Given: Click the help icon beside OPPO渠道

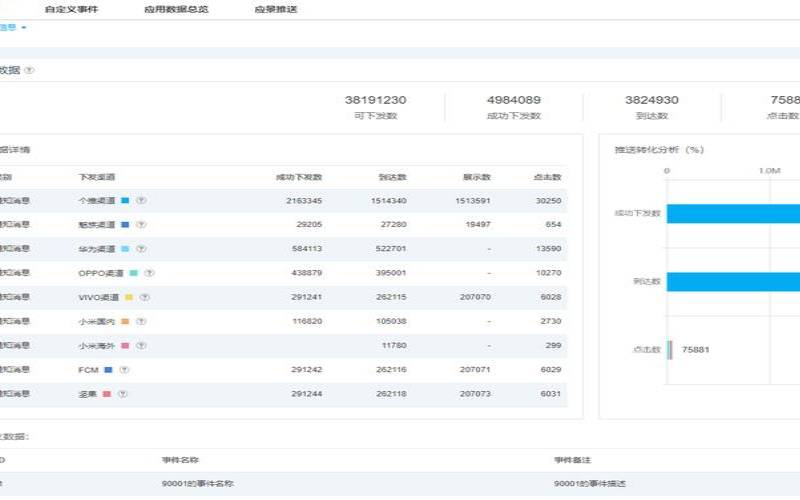Looking at the screenshot, I should point(149,273).
